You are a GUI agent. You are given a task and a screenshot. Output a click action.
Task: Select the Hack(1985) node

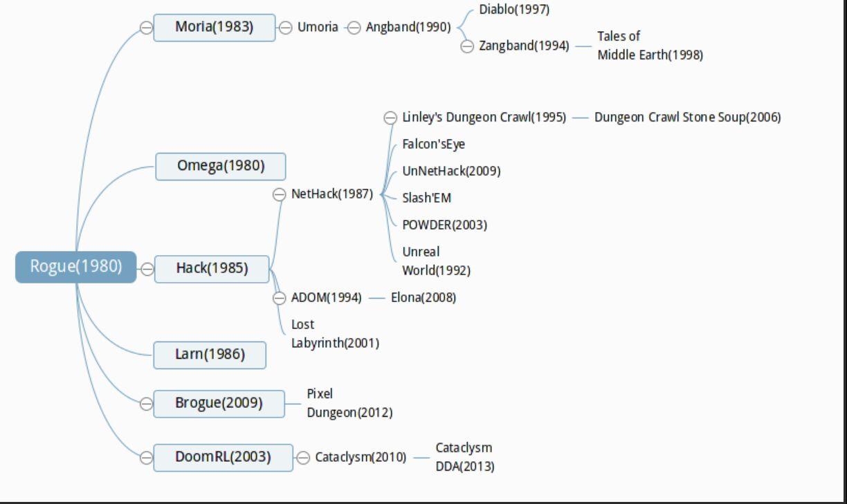212,269
